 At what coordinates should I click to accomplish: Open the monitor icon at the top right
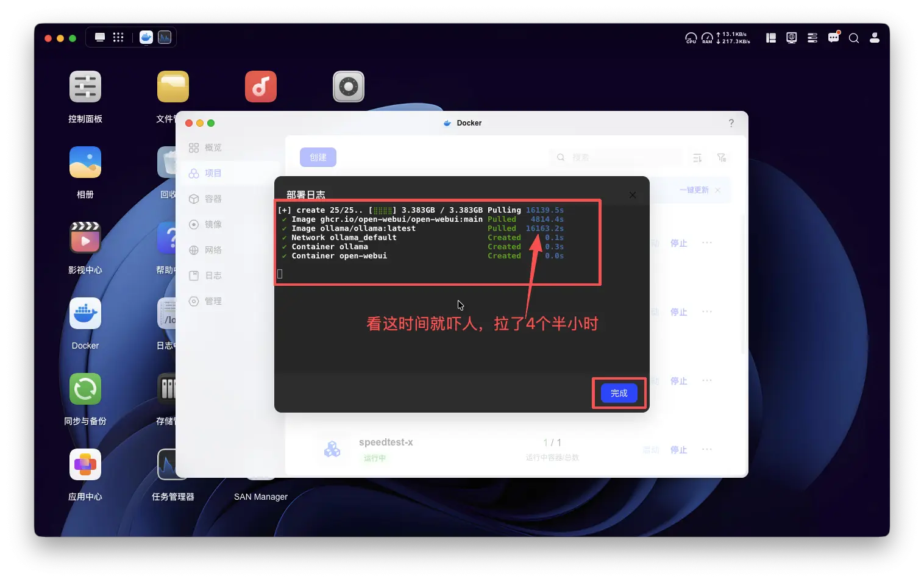click(792, 38)
